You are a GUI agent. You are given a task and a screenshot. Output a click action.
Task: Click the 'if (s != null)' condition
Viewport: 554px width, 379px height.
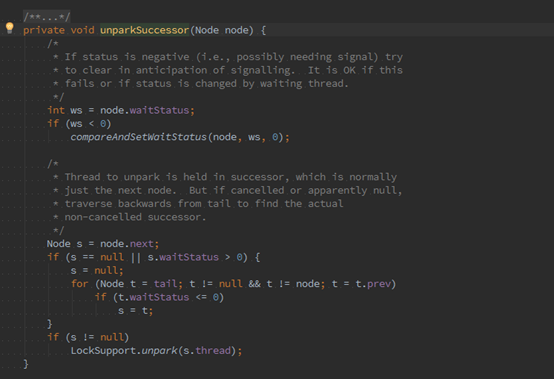click(x=88, y=337)
